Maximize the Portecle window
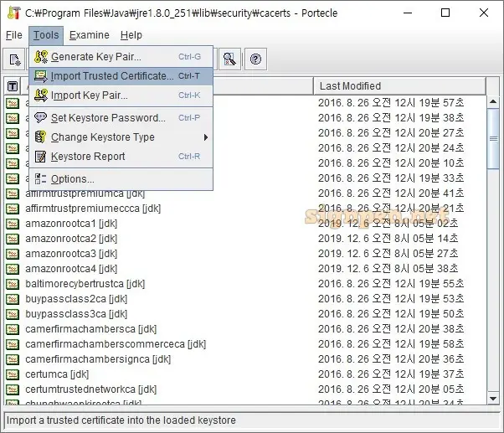Screen dimensions: 504x433 click(x=445, y=13)
